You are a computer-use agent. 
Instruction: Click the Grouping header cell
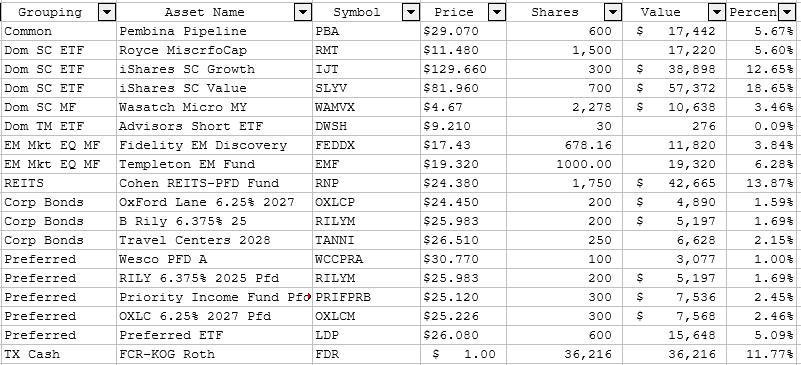[59, 12]
